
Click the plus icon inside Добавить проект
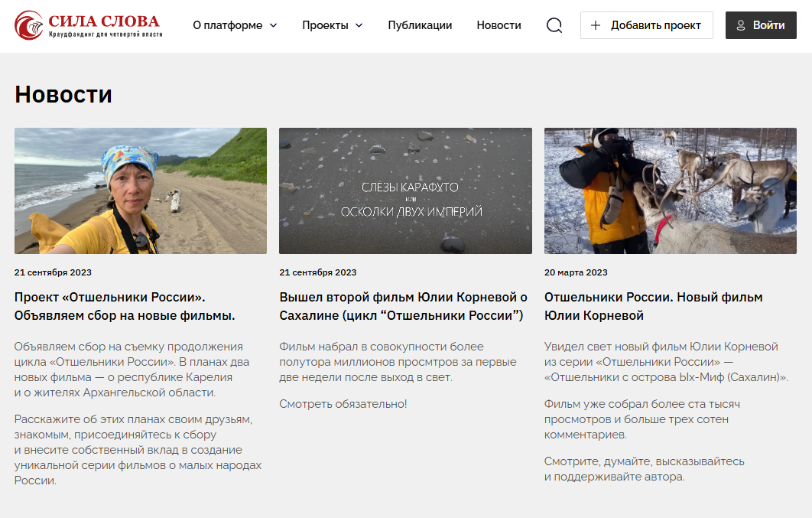596,25
